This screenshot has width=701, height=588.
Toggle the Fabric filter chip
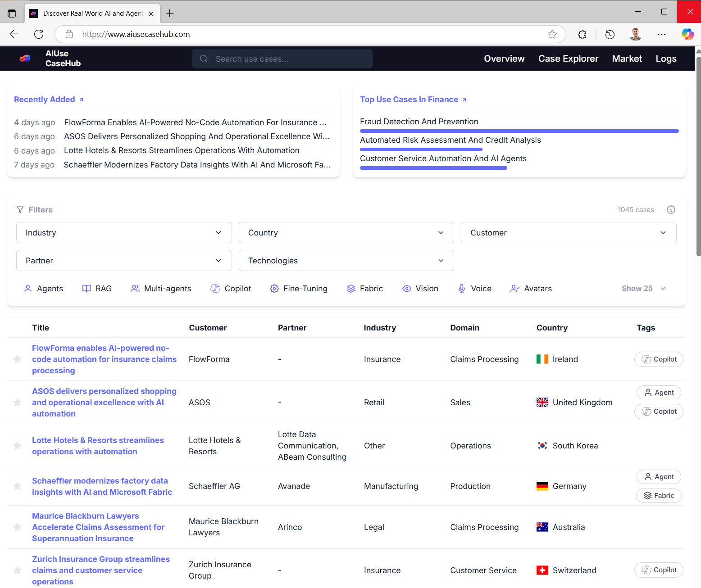click(x=364, y=289)
